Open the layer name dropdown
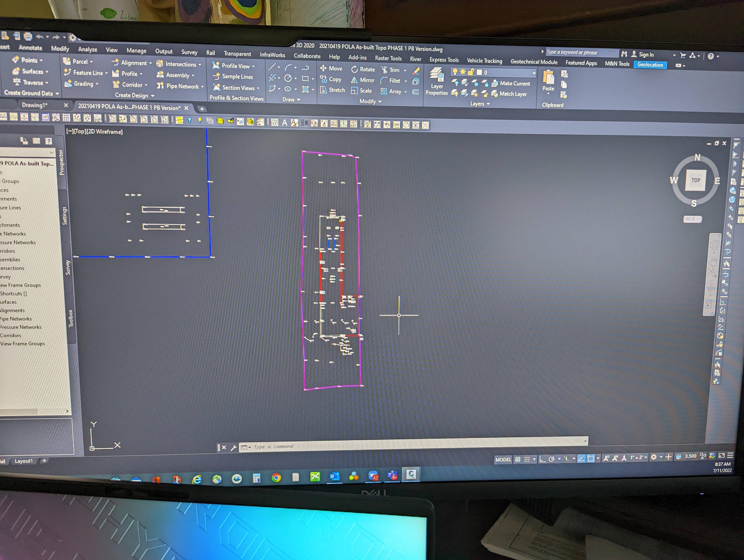 pyautogui.click(x=534, y=73)
